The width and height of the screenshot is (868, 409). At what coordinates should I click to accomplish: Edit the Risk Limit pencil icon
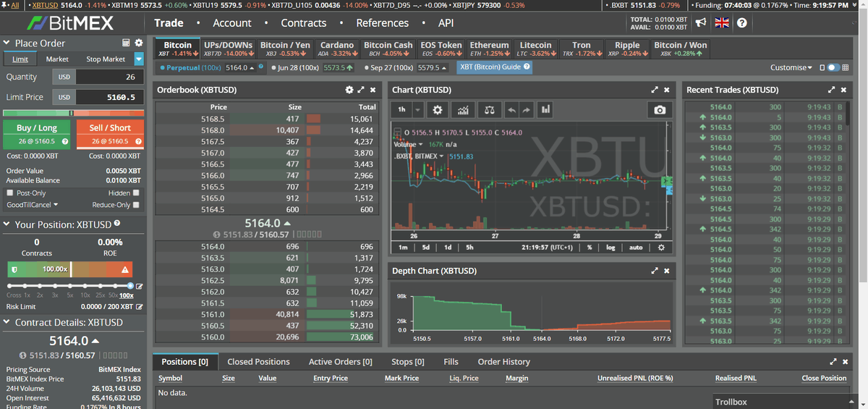click(140, 307)
